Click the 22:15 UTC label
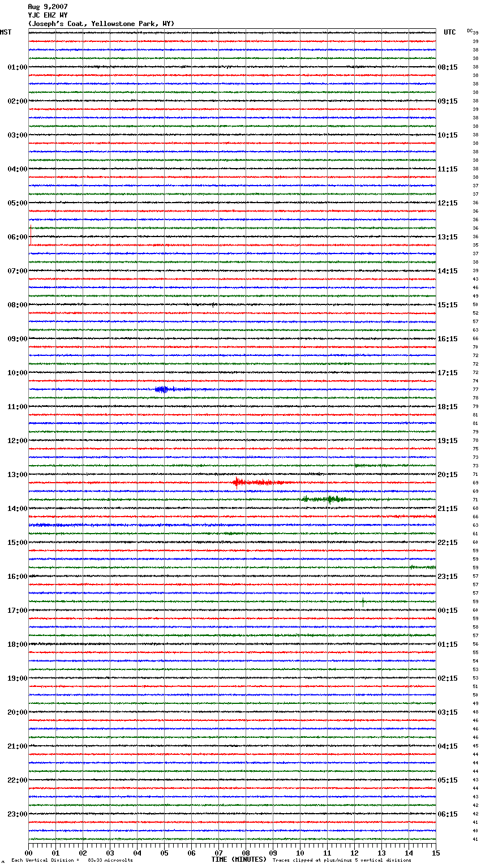The width and height of the screenshot is (481, 868). point(448,543)
